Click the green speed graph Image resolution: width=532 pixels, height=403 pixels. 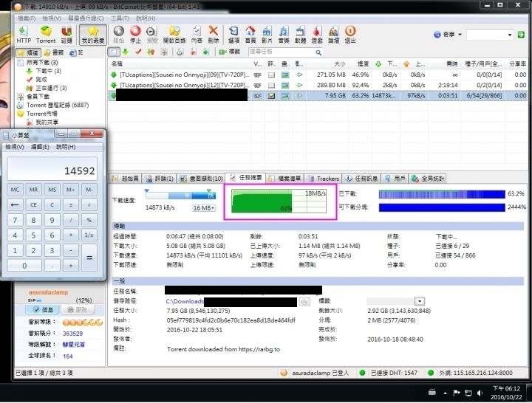click(279, 201)
